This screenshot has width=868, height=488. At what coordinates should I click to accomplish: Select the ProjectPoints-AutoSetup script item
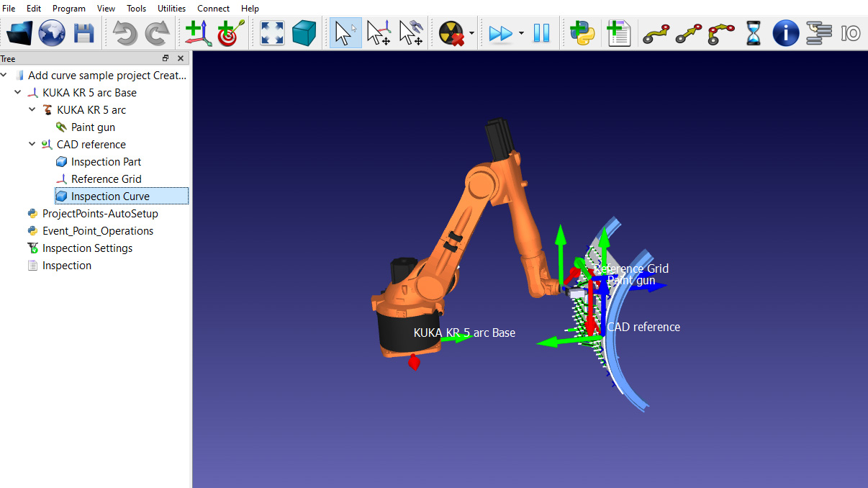[99, 214]
